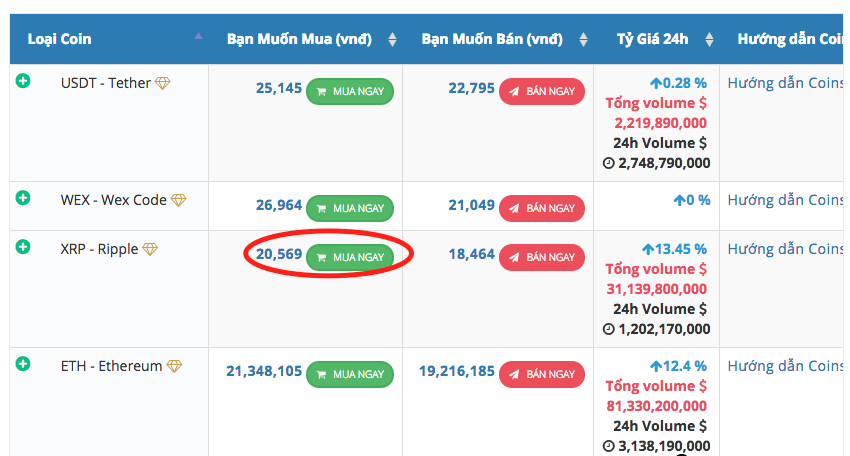Click the ETH buy price 21,348,105
Screen dimensions: 850x456
(264, 371)
